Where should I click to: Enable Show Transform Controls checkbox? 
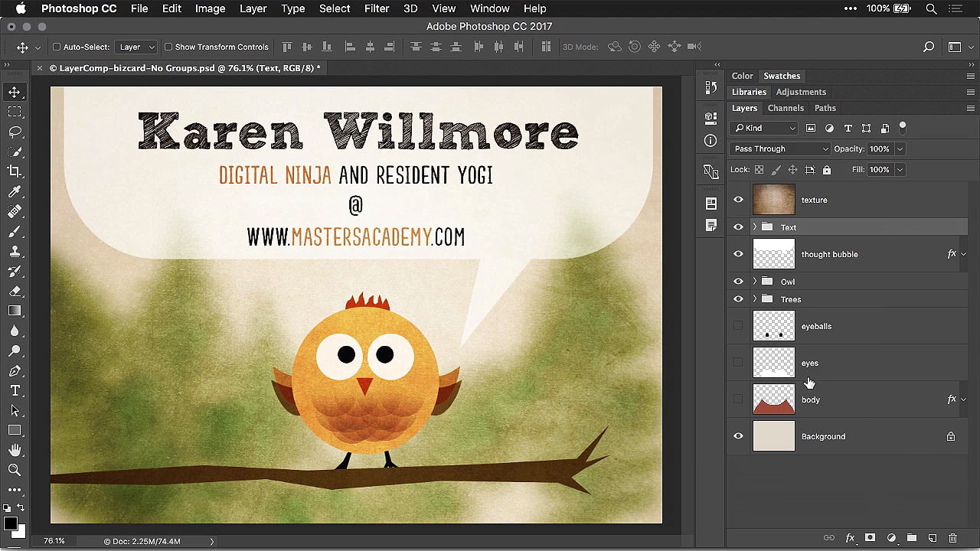tap(168, 47)
